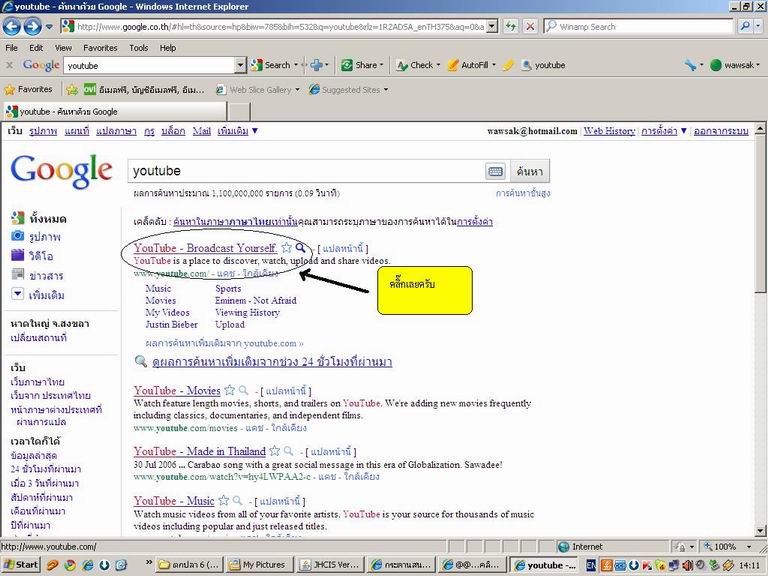Click the Eminem - Not Afraid sitelink
Screen dimensions: 768x576
pyautogui.click(x=256, y=300)
